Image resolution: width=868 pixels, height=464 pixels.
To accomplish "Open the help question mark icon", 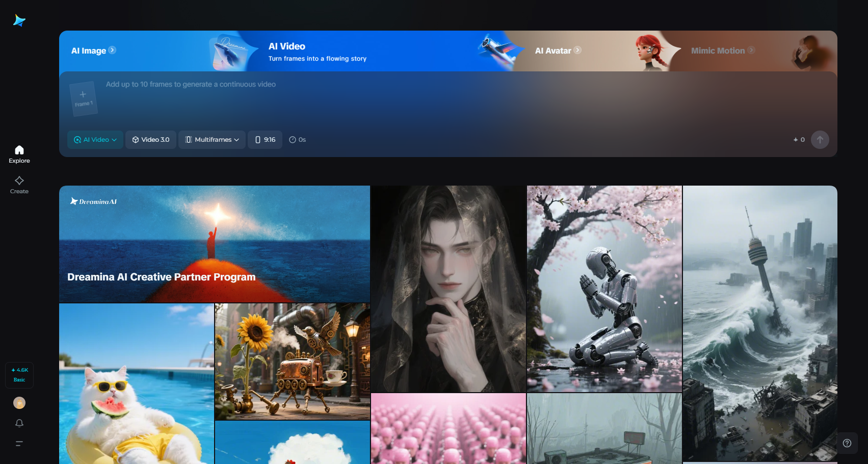I will pyautogui.click(x=847, y=443).
